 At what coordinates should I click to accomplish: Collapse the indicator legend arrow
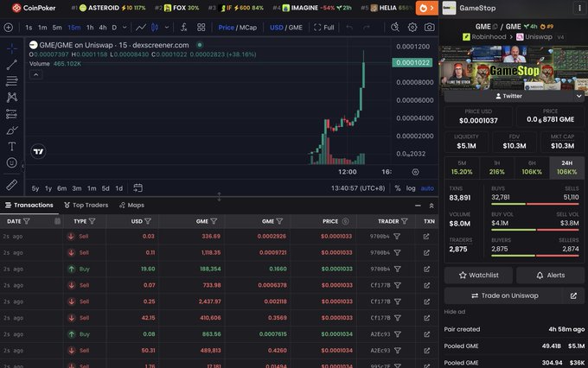click(x=36, y=75)
